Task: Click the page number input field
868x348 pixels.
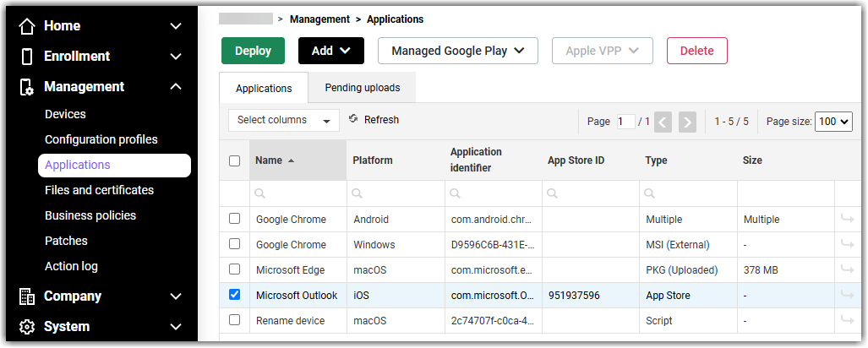Action: pyautogui.click(x=626, y=121)
